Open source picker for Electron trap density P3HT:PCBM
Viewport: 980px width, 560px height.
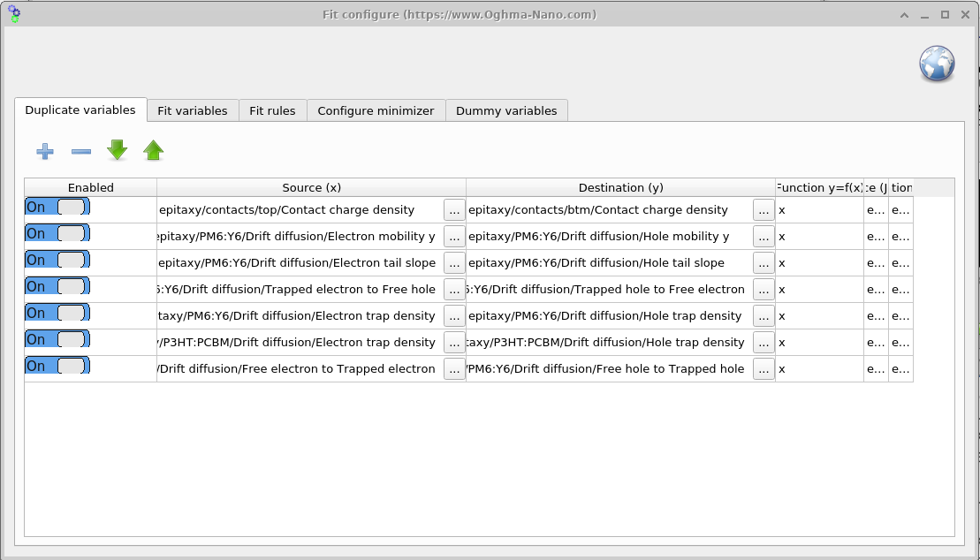[453, 342]
